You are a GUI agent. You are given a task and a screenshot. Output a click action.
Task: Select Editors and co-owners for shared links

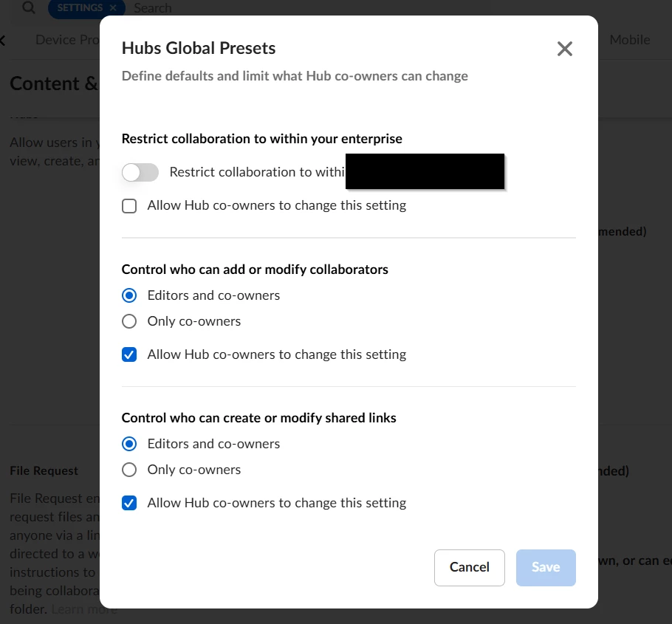129,444
